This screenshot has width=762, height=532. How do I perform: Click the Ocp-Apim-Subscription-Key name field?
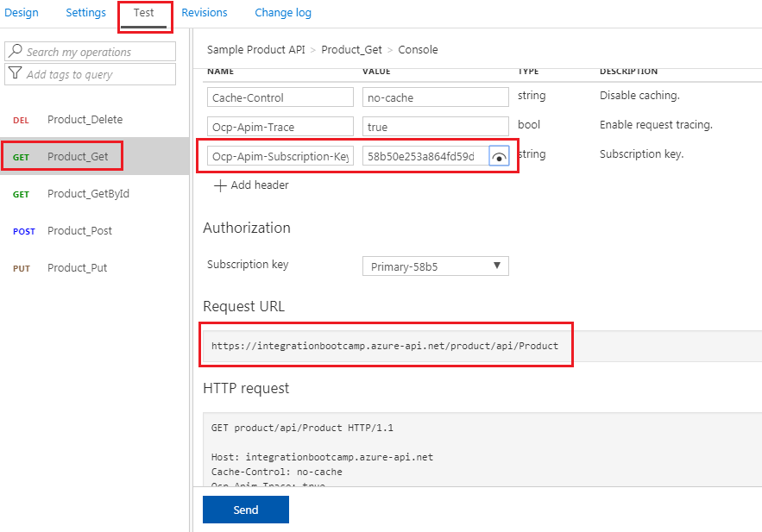click(280, 156)
